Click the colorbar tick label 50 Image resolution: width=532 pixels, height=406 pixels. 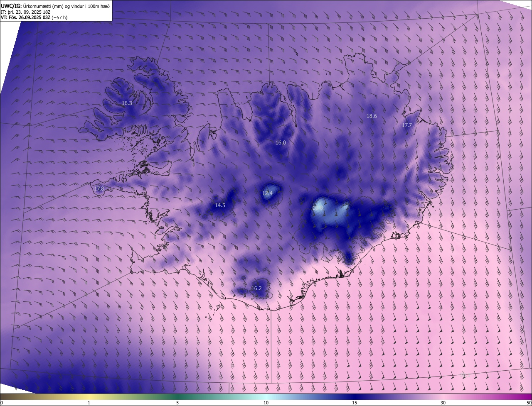tap(529, 403)
